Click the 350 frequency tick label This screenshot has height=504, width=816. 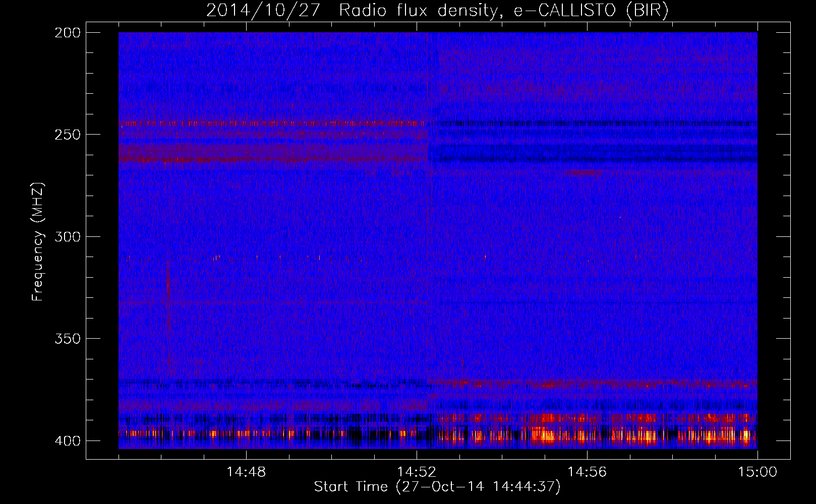67,339
